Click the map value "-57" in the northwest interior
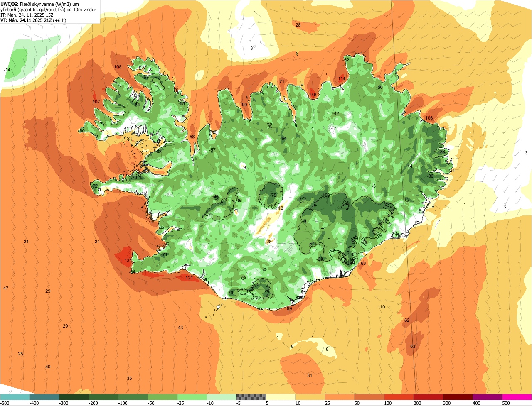Viewport: 532px width, 406px height. pyautogui.click(x=212, y=150)
